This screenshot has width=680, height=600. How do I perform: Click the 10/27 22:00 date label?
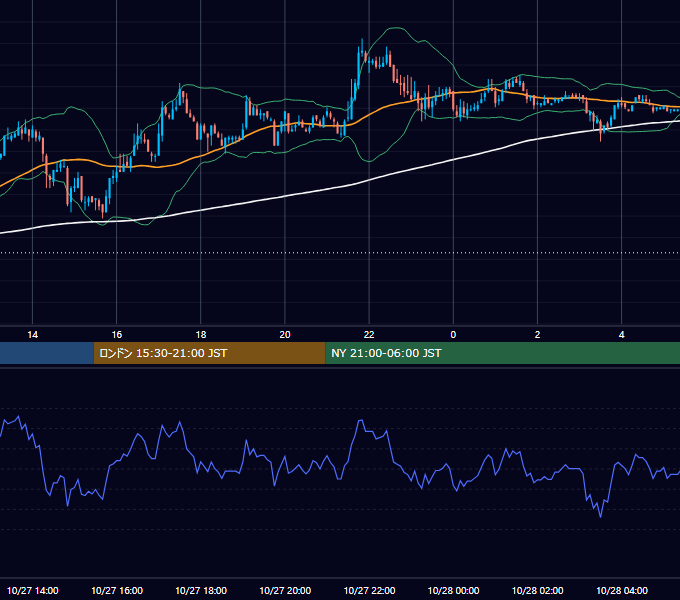pyautogui.click(x=369, y=591)
